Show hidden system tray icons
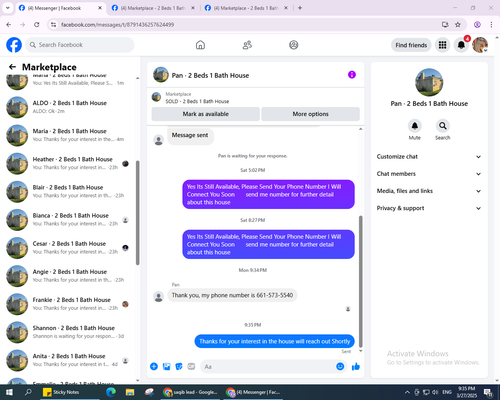The height and width of the screenshot is (400, 500). (407, 392)
